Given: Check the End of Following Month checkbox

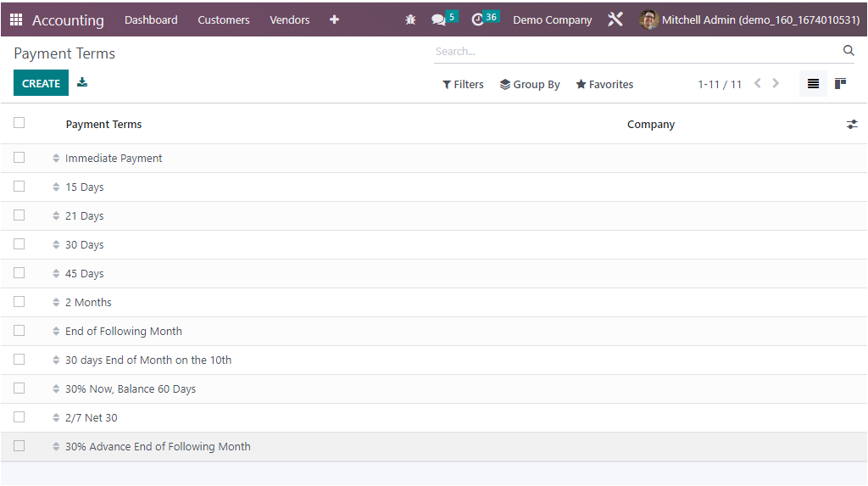Looking at the screenshot, I should (19, 331).
